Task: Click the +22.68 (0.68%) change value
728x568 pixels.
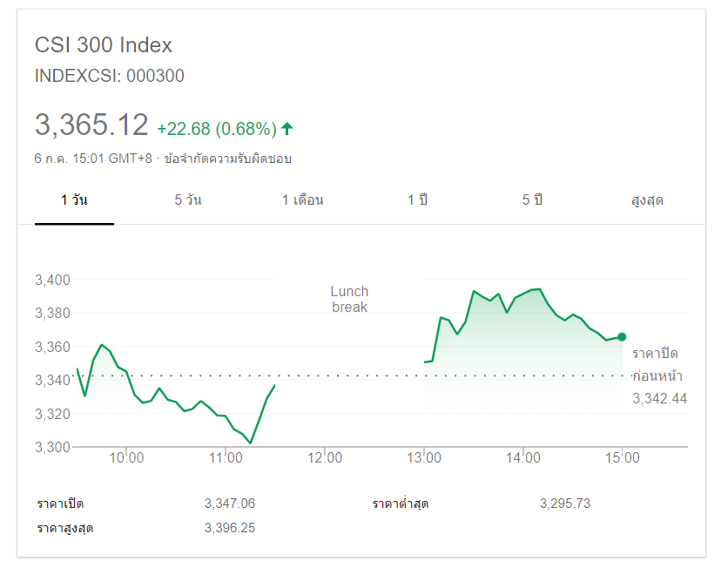Action: click(x=216, y=129)
